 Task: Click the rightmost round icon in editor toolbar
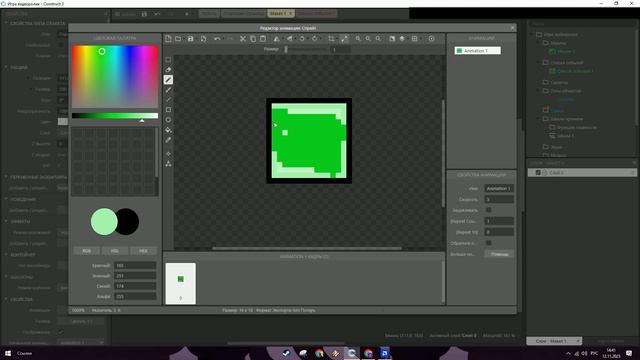click(x=432, y=39)
